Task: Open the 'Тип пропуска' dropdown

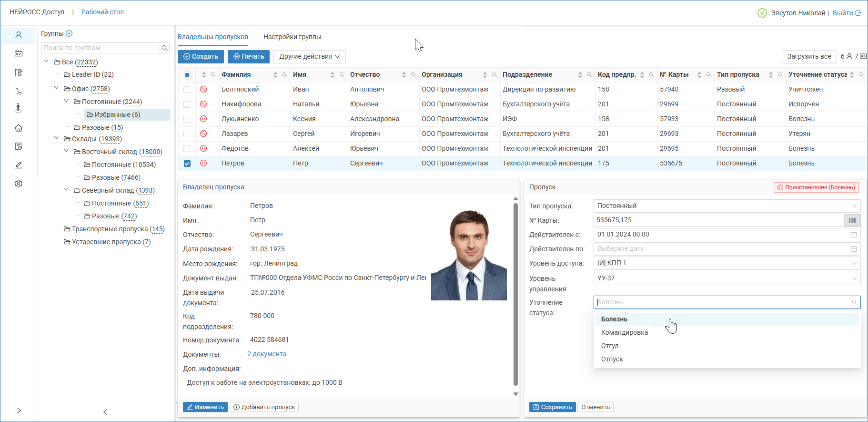Action: 727,206
